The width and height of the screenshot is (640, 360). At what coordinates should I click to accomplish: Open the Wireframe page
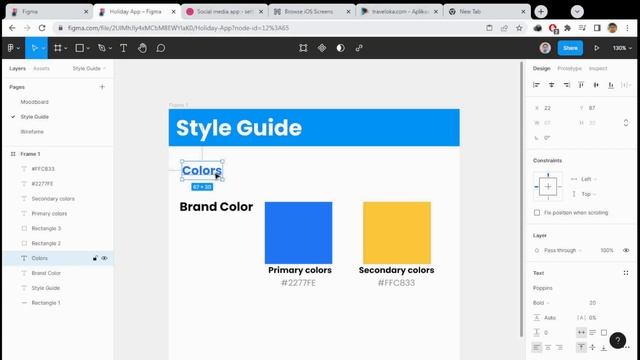pyautogui.click(x=32, y=132)
